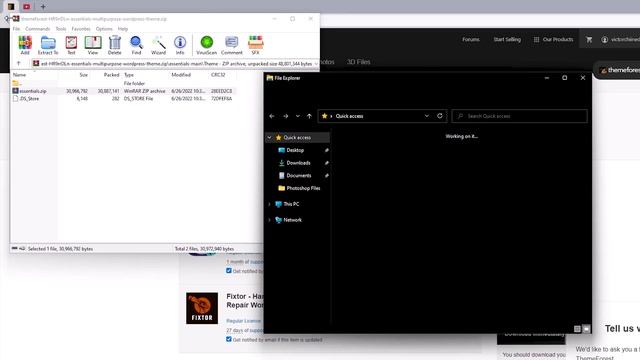640x360 pixels.
Task: Open the Start Selling link
Action: tap(507, 40)
